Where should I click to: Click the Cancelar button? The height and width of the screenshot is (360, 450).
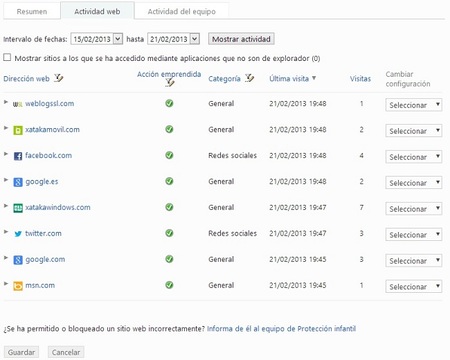tap(66, 352)
